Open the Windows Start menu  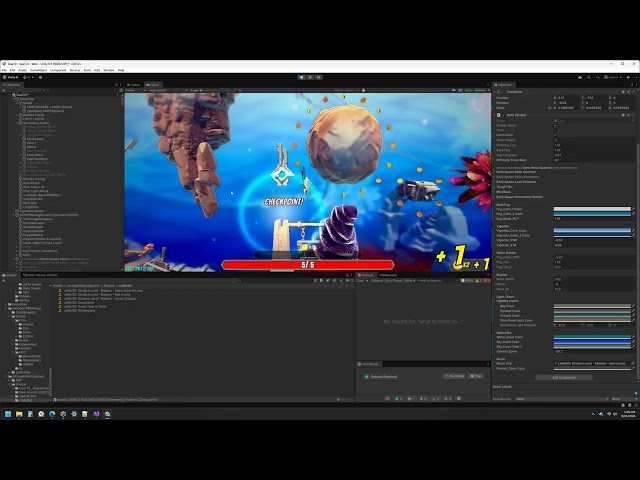(8, 414)
